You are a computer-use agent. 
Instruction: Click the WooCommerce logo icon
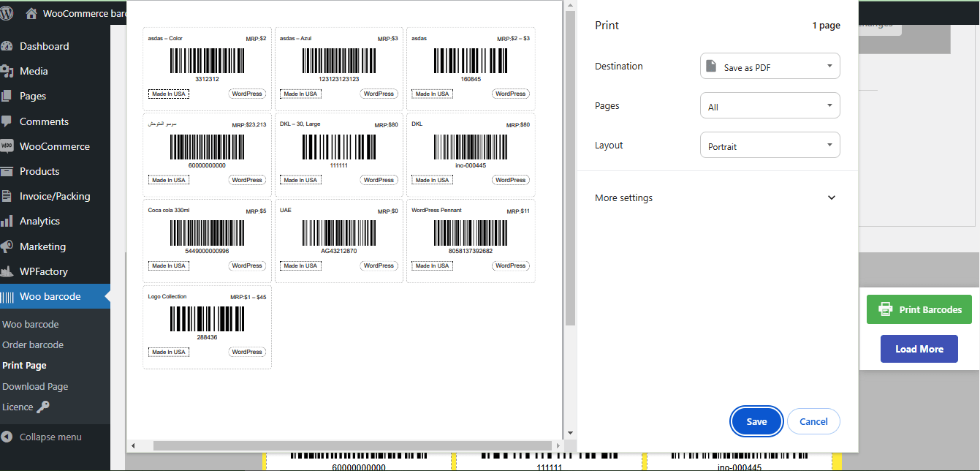tap(7, 146)
